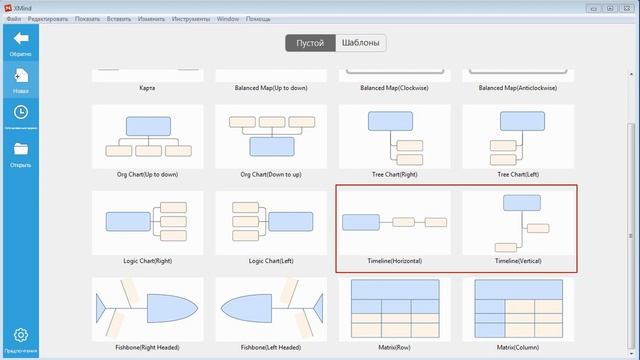Open the Помощь menu
This screenshot has height=360, width=640.
click(x=258, y=19)
